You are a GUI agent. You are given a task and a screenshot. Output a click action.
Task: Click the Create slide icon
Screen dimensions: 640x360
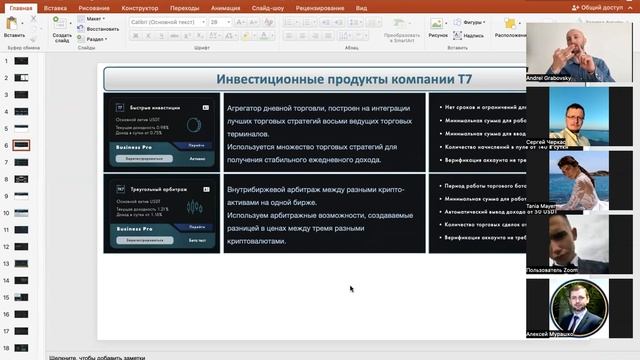pyautogui.click(x=60, y=23)
